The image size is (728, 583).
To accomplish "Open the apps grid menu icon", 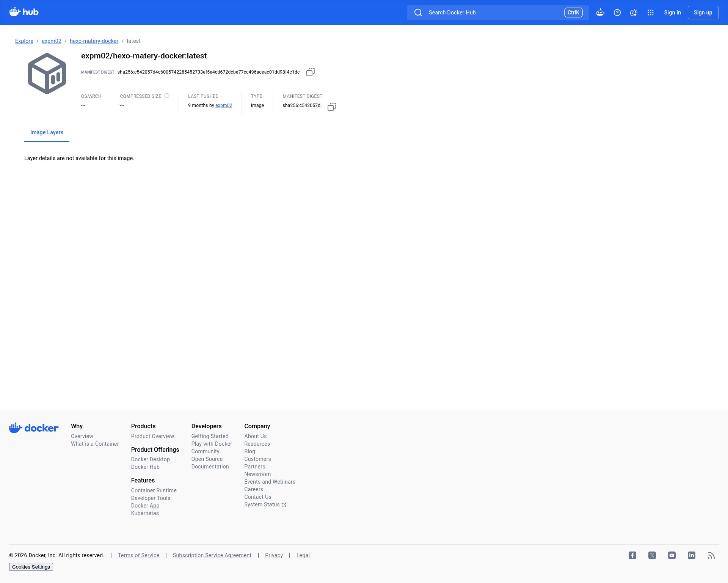I will (651, 13).
